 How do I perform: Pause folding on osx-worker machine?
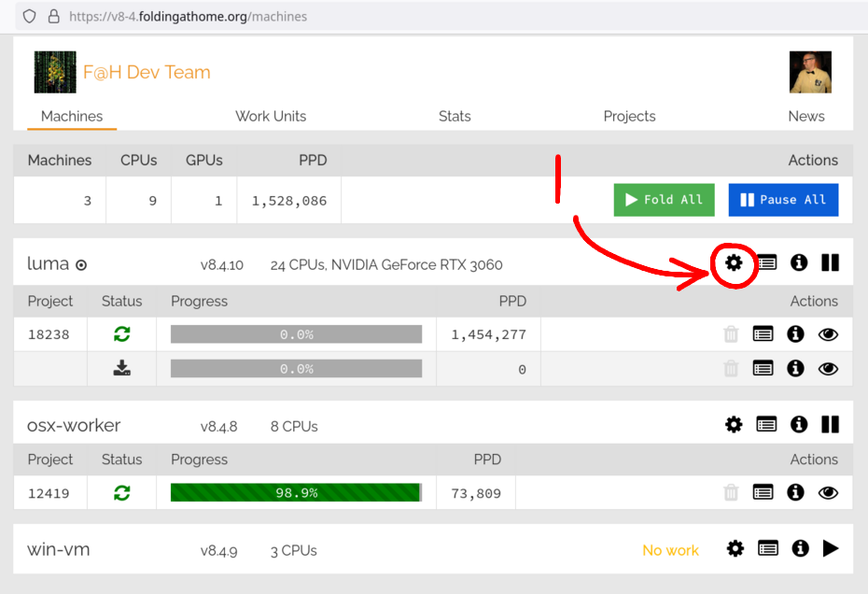tap(831, 425)
